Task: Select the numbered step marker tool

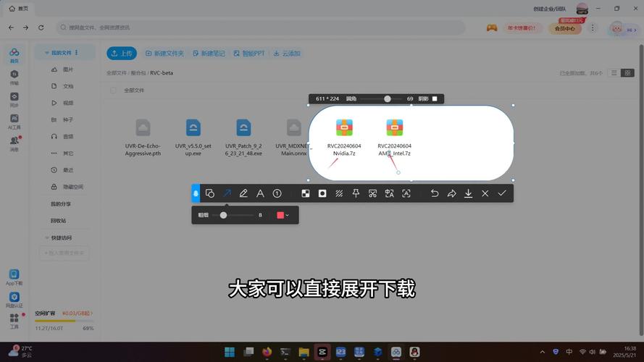Action: pos(277,193)
